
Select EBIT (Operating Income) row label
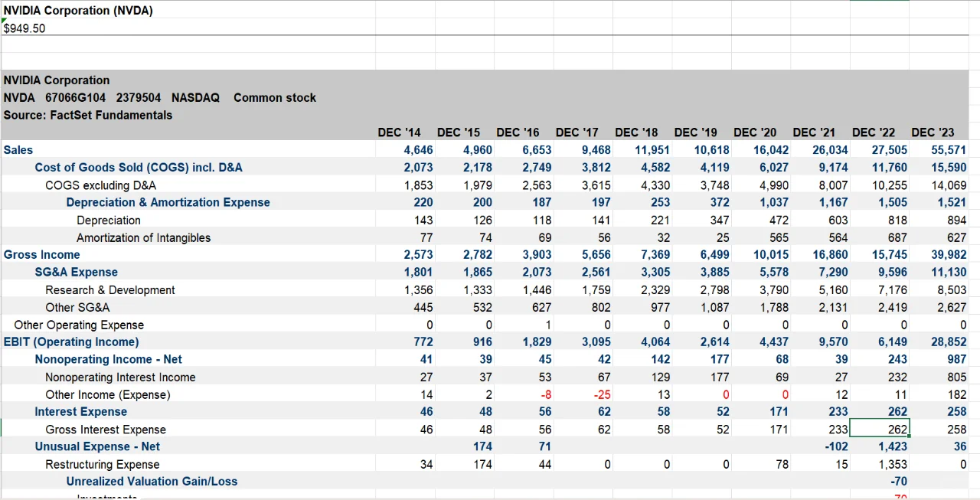(71, 342)
